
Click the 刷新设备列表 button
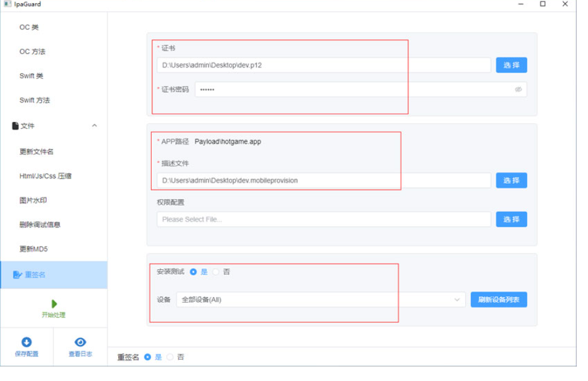click(499, 299)
